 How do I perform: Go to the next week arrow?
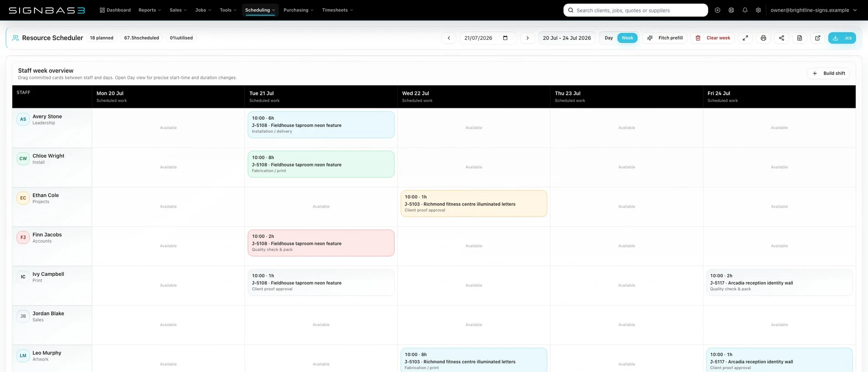[528, 38]
